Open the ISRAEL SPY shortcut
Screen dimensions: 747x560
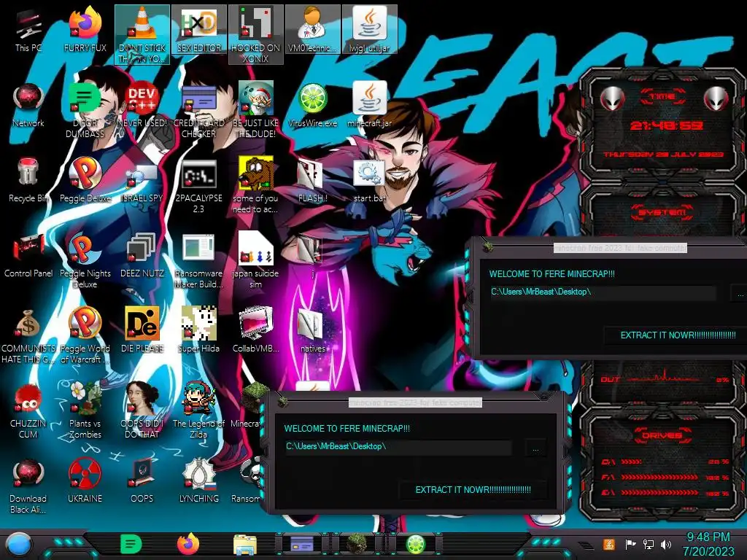coord(142,183)
